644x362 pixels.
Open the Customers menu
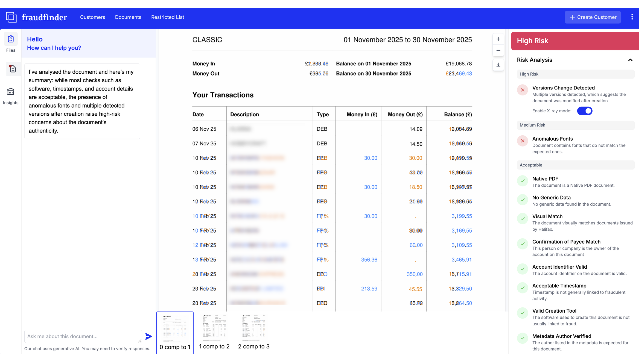(x=93, y=17)
